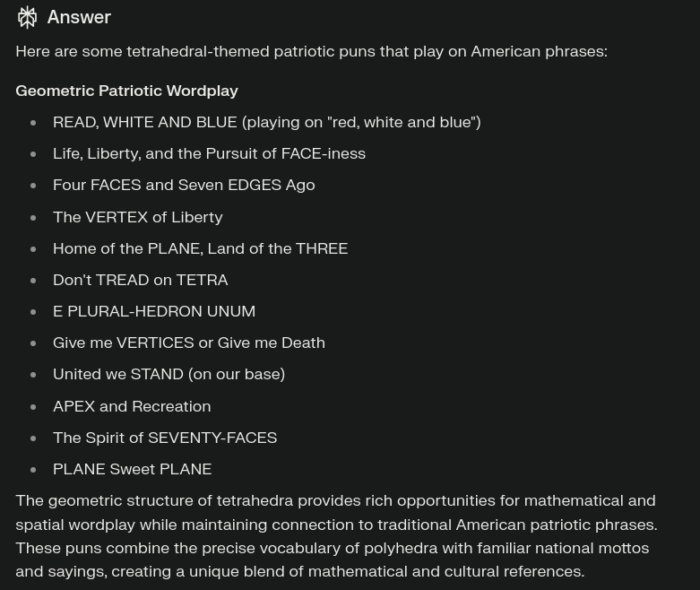
Task: Click the READ, WHITE AND BLUE pun line
Action: 266,122
